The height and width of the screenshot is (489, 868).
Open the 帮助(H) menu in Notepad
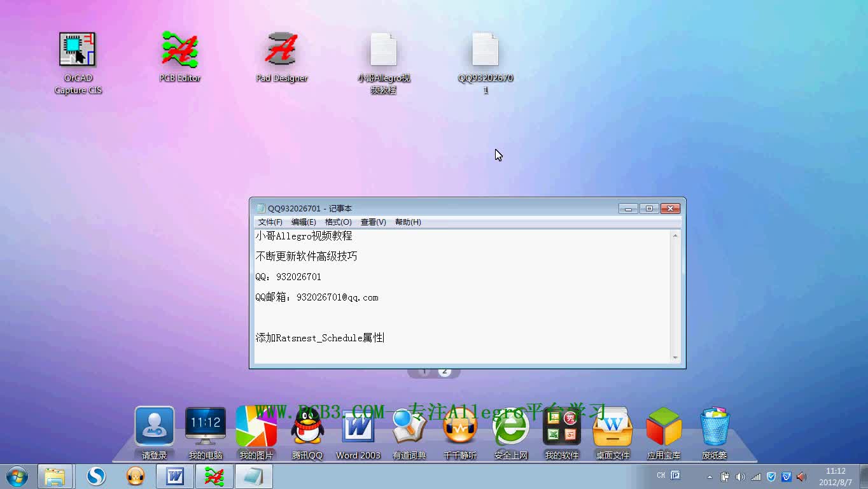pyautogui.click(x=408, y=222)
